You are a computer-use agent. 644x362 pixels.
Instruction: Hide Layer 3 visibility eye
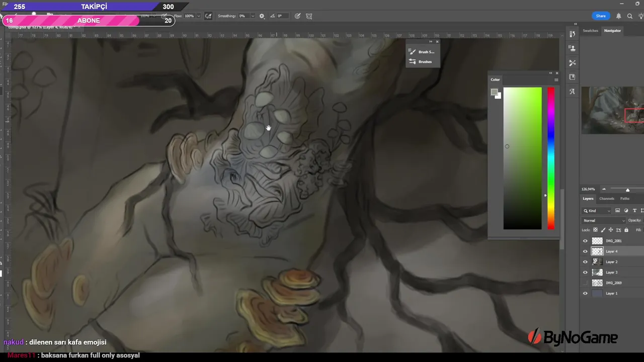tap(585, 273)
